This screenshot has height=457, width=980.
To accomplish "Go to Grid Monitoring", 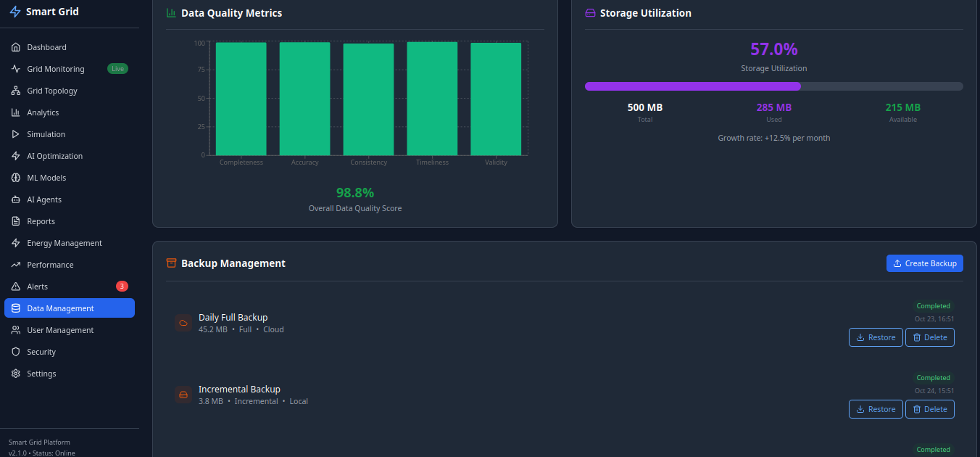I will 70,69.
